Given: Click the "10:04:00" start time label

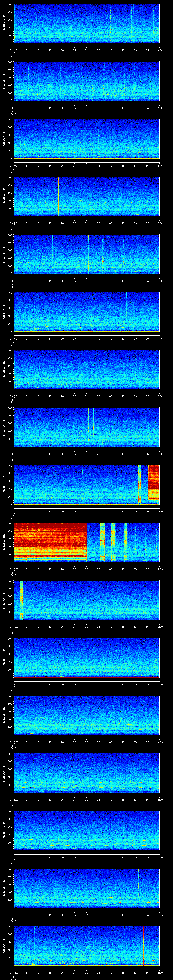Looking at the screenshot, I should tap(13, 223).
